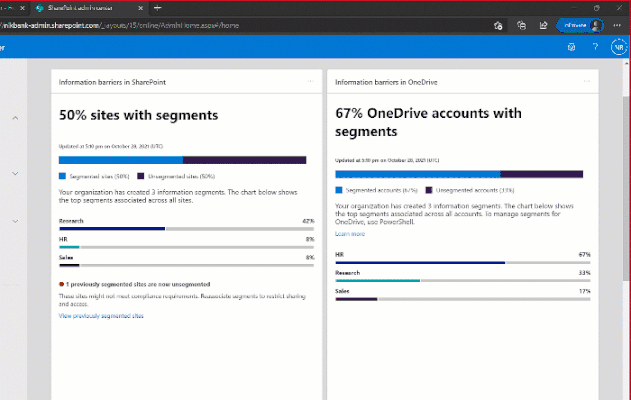The image size is (631, 400).
Task: Restore down the browser window
Action: pos(596,8)
